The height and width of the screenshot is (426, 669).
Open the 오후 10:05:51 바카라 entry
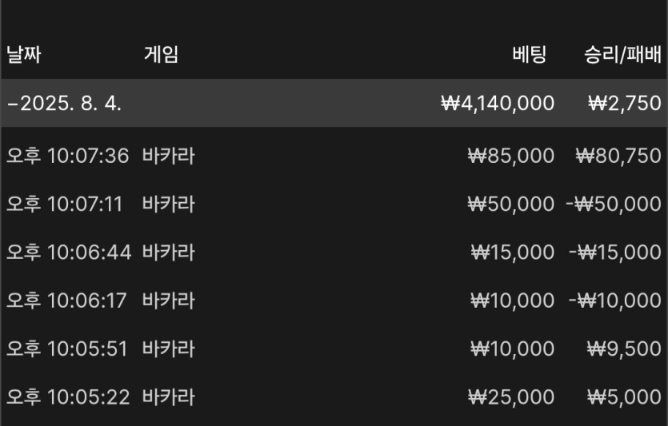[334, 349]
